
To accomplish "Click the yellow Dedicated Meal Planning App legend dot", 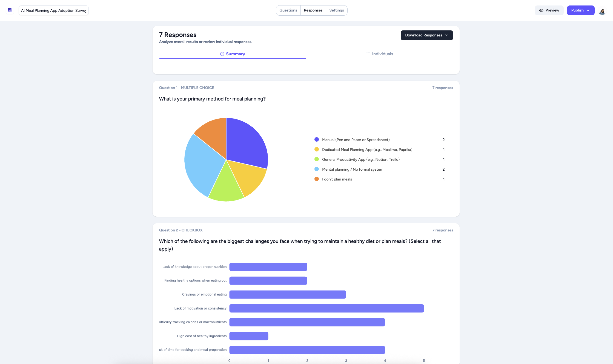I will (x=317, y=150).
